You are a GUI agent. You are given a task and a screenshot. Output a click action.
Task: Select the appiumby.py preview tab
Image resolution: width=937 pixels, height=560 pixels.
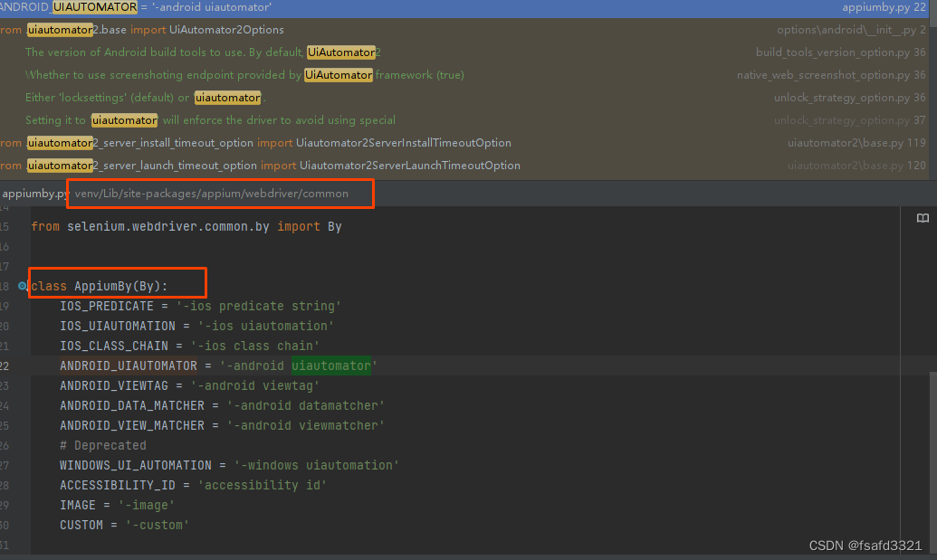click(x=34, y=193)
